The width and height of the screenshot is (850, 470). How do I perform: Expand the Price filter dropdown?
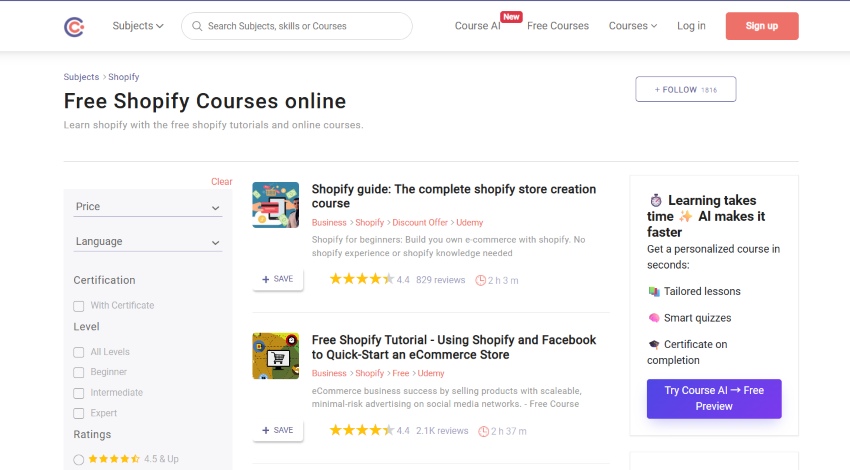click(x=148, y=207)
